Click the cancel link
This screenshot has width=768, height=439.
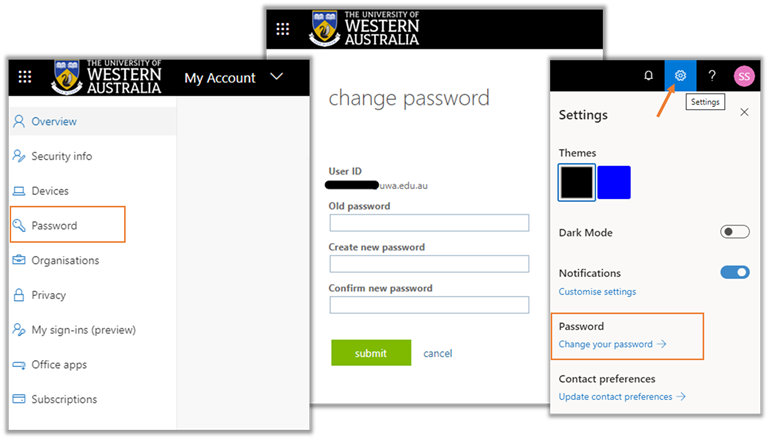437,353
